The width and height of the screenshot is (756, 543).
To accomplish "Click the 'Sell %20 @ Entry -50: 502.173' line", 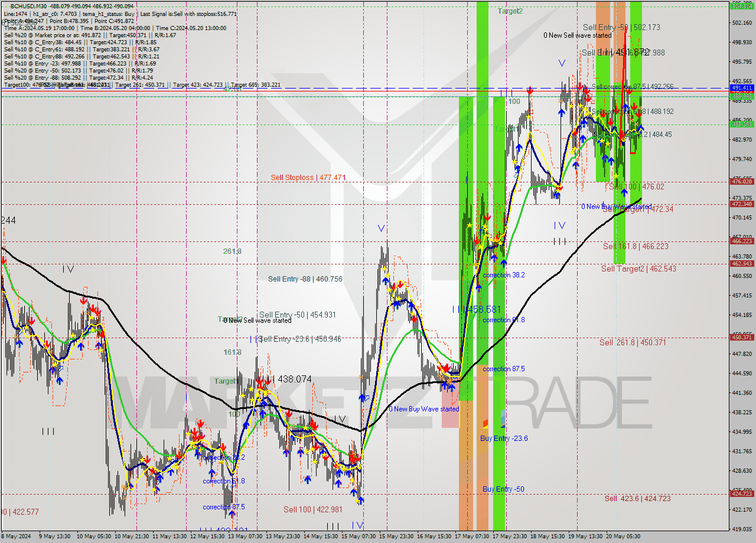I will point(79,70).
